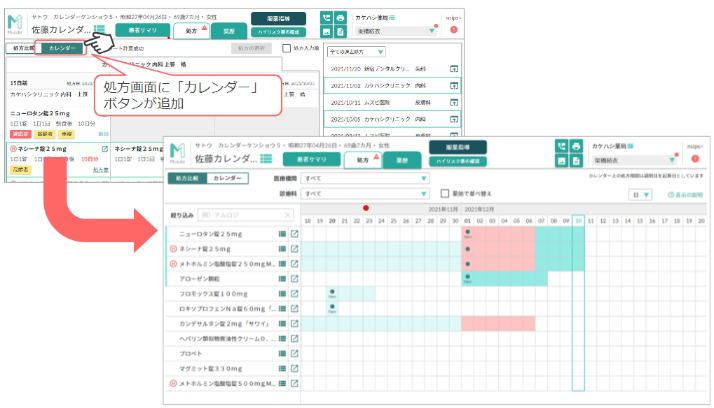Click the red alert icon under nsips
The height and width of the screenshot is (408, 714).
click(x=695, y=159)
